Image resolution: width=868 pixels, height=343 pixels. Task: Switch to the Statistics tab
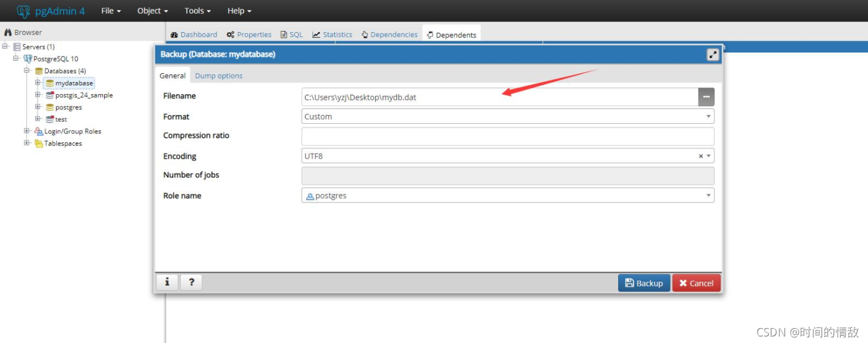click(x=332, y=35)
